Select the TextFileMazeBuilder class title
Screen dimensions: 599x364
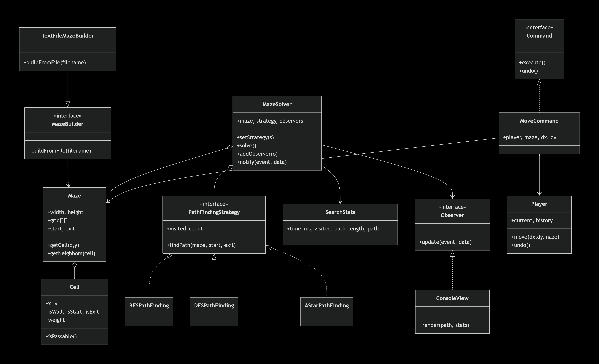click(x=68, y=36)
